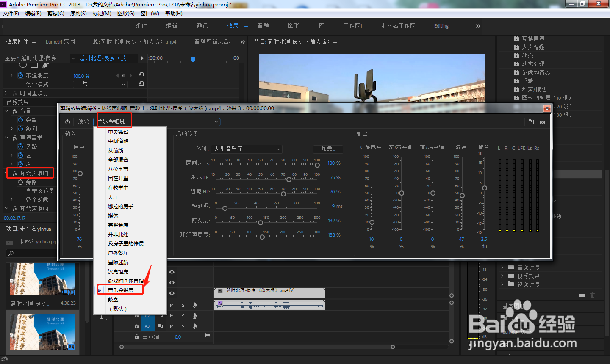Choose the (默认) preset entry
This screenshot has width=610, height=364.
click(x=118, y=309)
